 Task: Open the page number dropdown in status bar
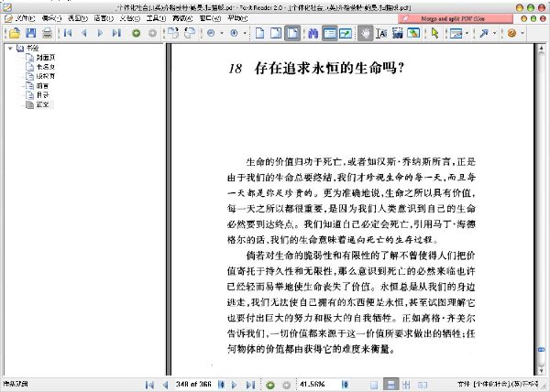tap(221, 385)
